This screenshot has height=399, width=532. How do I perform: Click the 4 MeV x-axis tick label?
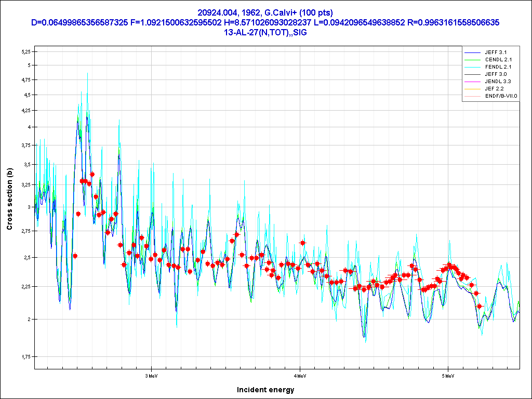tap(299, 375)
